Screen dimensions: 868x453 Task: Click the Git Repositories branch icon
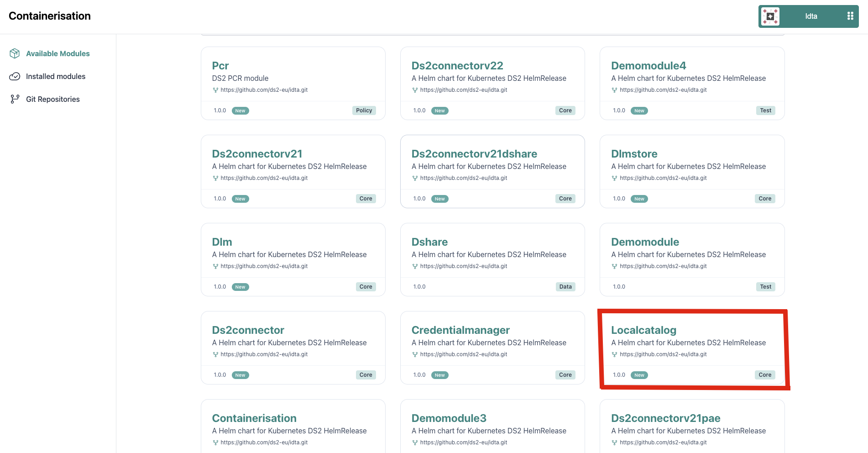pyautogui.click(x=15, y=99)
